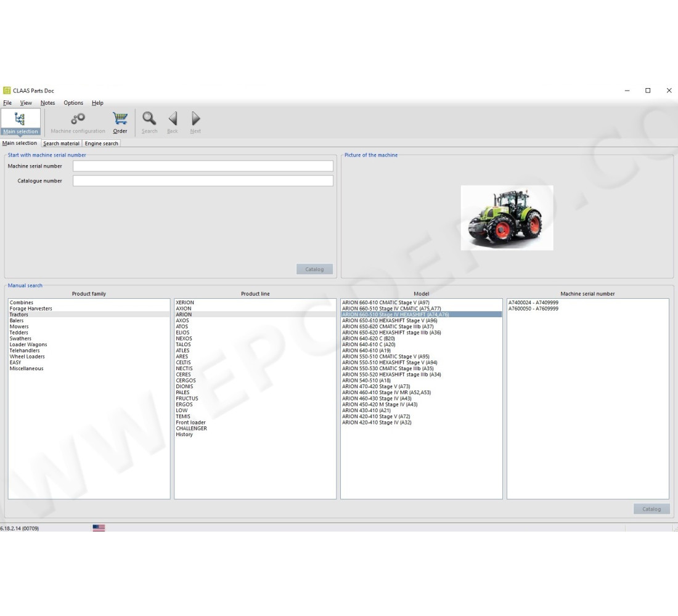Pick Telehandlers product family
This screenshot has width=678, height=616.
point(89,351)
